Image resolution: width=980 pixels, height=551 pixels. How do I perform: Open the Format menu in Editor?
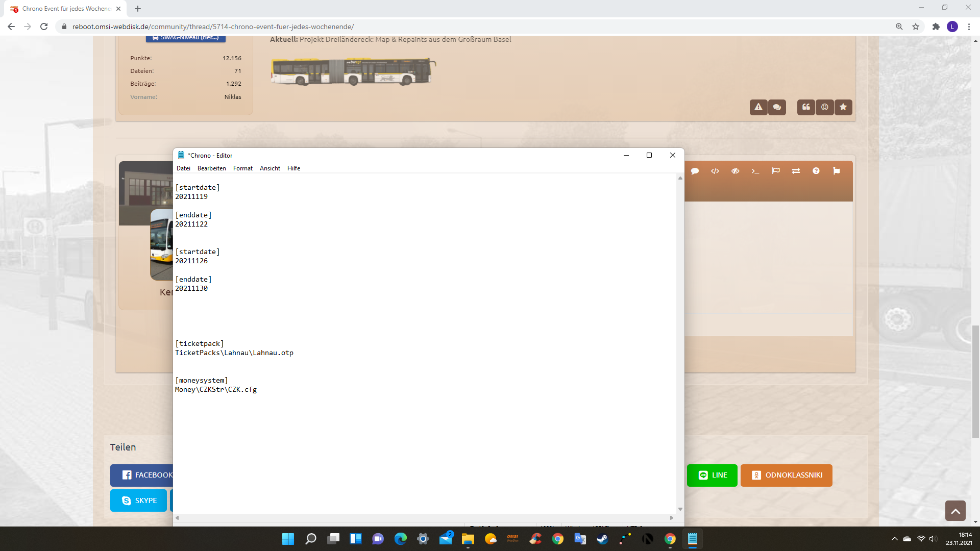click(x=242, y=168)
